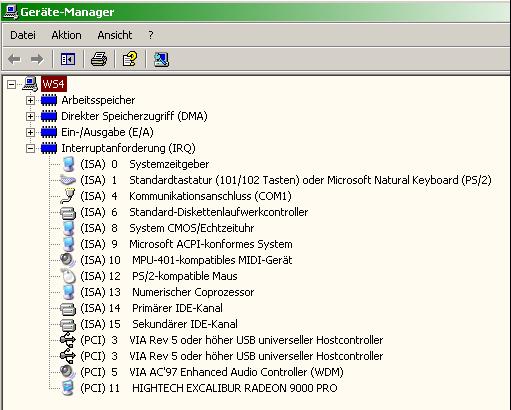Image resolution: width=511 pixels, height=410 pixels.
Task: Open the Ansicht menu
Action: 115,35
